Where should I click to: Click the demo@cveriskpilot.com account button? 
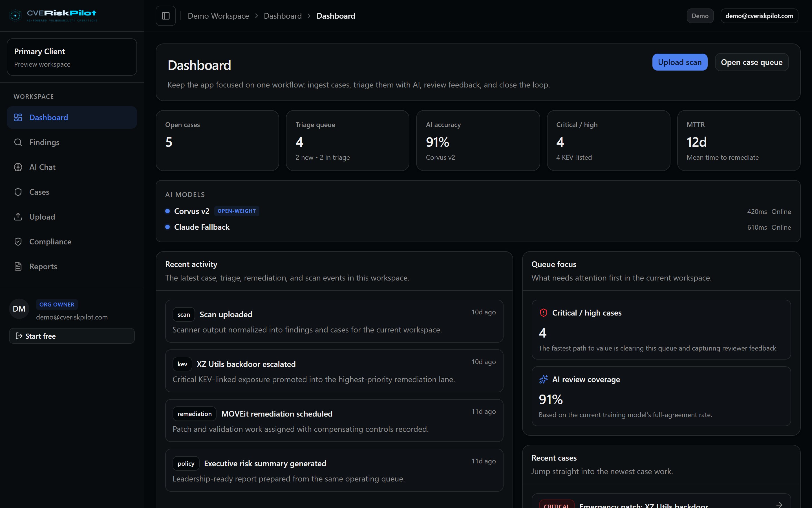[759, 16]
